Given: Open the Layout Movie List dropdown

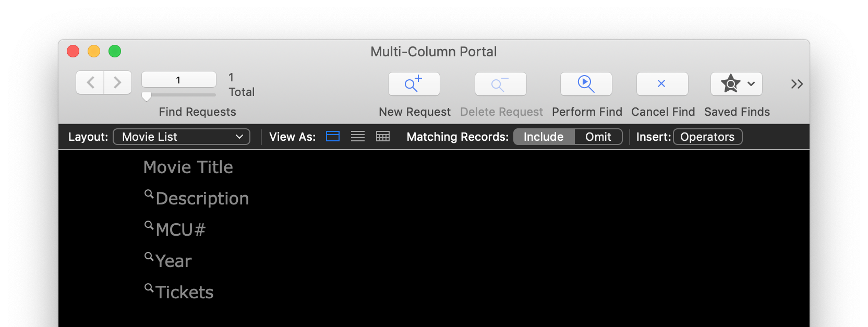Looking at the screenshot, I should pyautogui.click(x=182, y=137).
